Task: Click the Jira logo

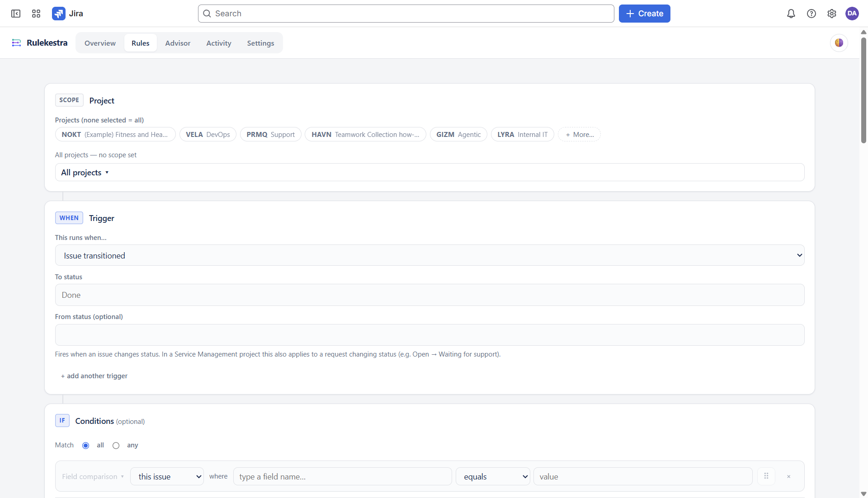Action: pos(67,14)
